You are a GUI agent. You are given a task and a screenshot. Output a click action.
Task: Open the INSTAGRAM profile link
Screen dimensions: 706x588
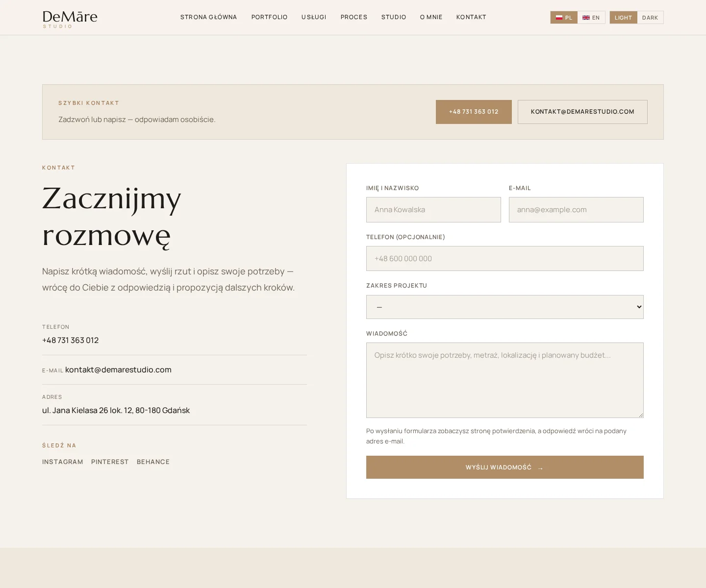point(62,462)
